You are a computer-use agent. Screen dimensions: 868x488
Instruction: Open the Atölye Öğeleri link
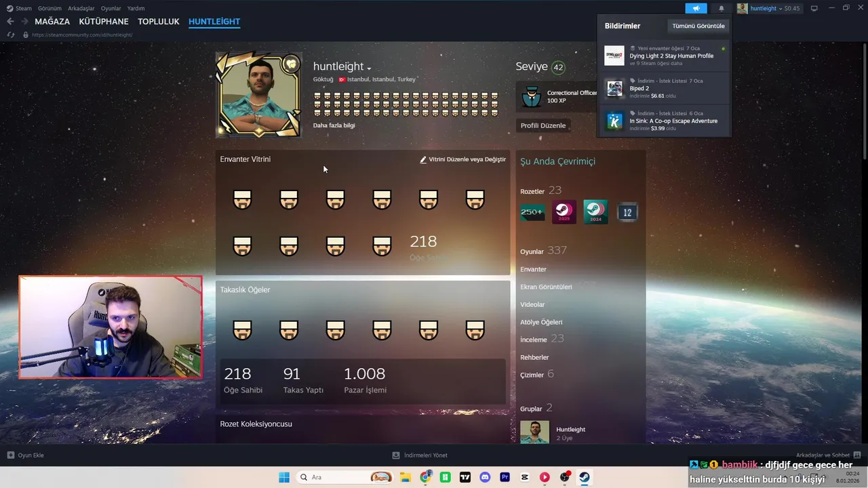point(541,322)
